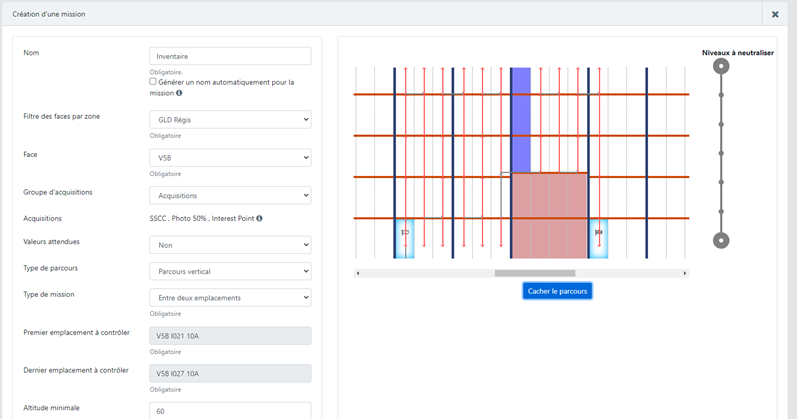Click the end flag marker on the rack diagram
Viewport: 797px width, 419px height.
[598, 232]
